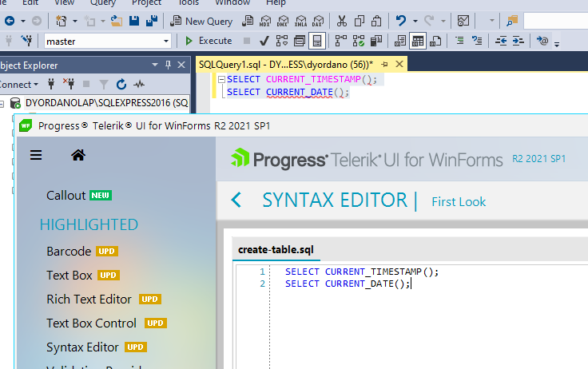
Task: Open the View menu
Action: click(65, 2)
